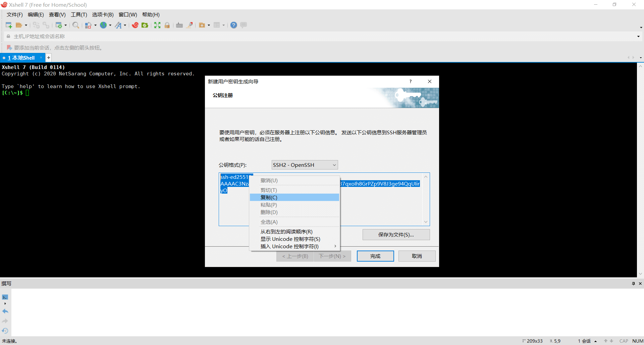Image resolution: width=644 pixels, height=345 pixels.
Task: Click the key textbox scrollbar down arrow
Action: pyautogui.click(x=426, y=222)
